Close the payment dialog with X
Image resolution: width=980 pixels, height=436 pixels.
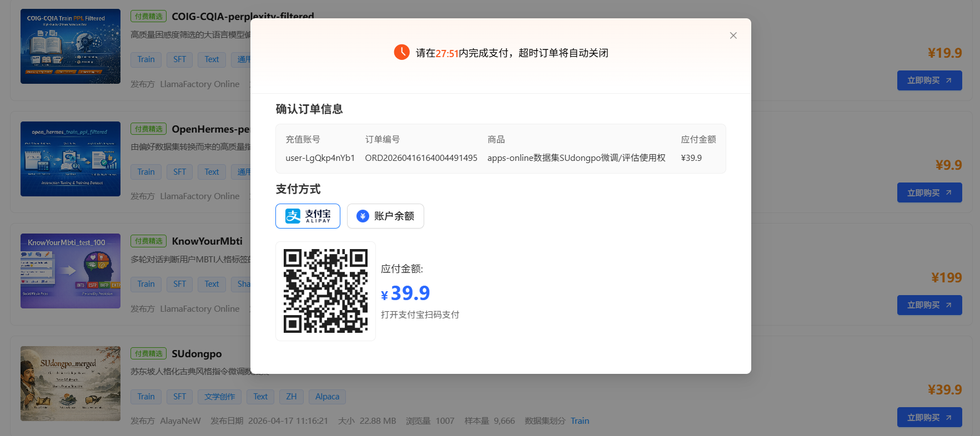click(x=733, y=36)
